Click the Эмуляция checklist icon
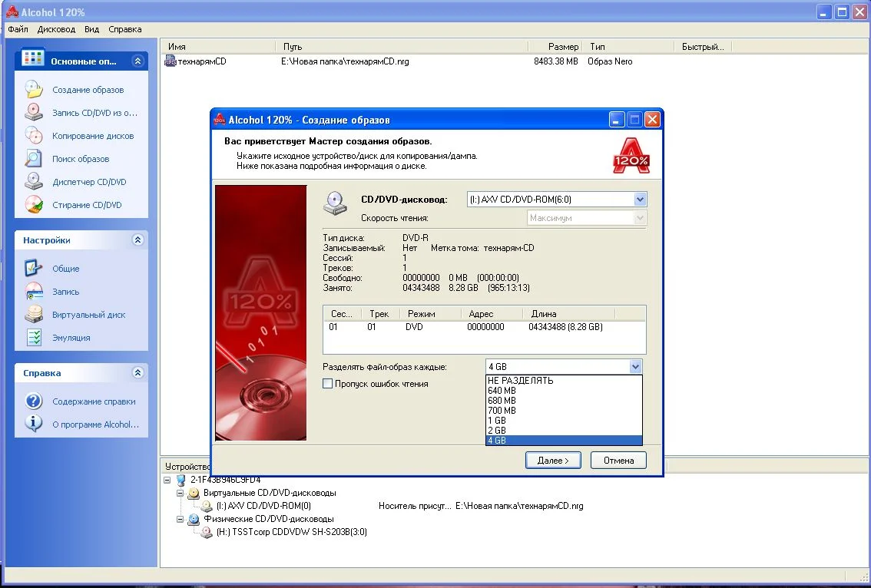This screenshot has width=871, height=588. [x=34, y=337]
